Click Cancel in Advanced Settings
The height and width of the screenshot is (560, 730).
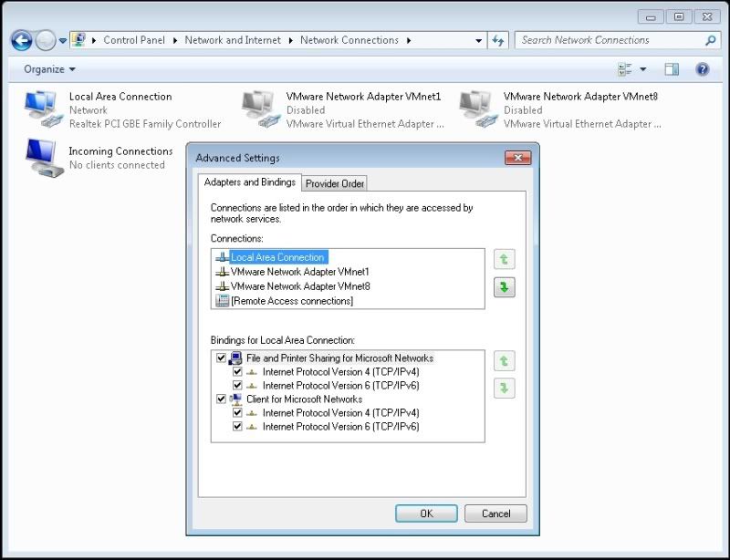pos(495,513)
